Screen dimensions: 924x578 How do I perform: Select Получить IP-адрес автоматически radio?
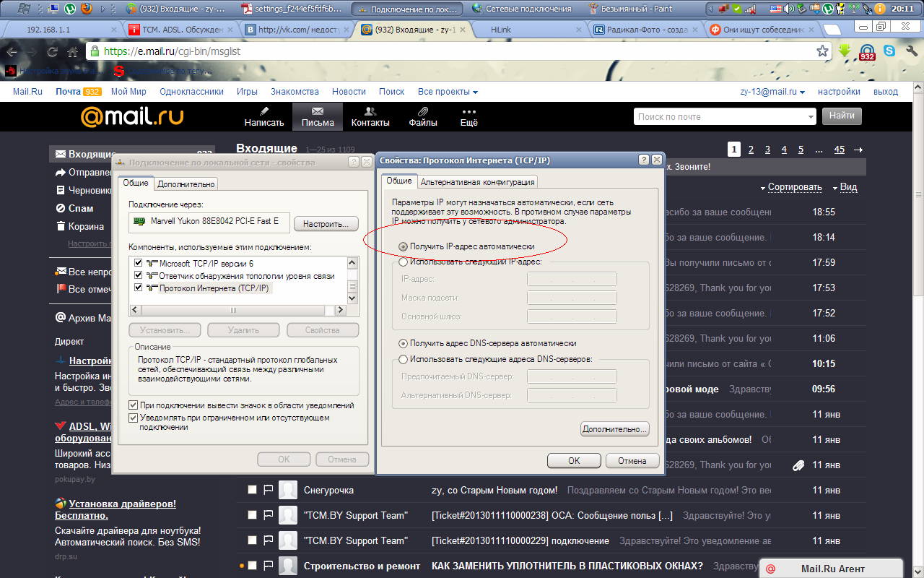(403, 246)
